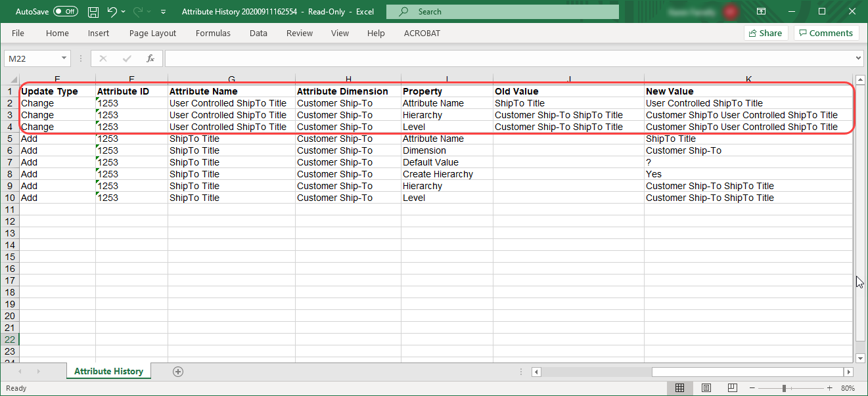Click the Undo arrow icon
The image size is (868, 396).
(x=112, y=12)
